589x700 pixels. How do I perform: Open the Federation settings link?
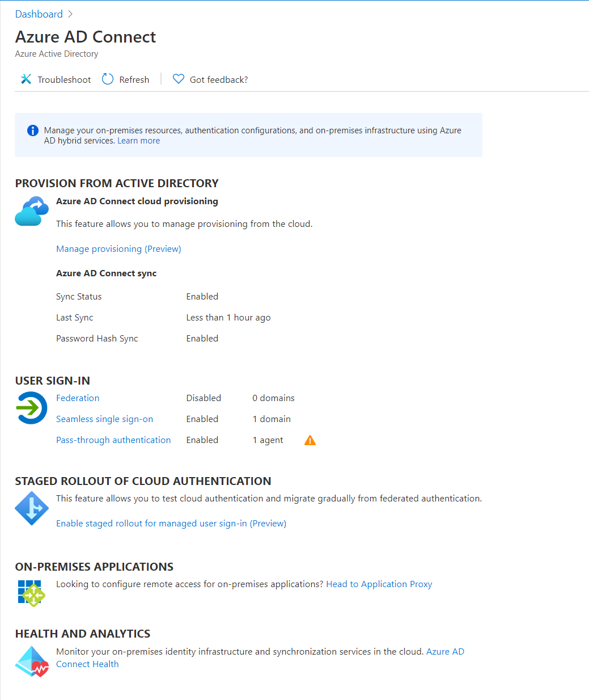click(78, 398)
